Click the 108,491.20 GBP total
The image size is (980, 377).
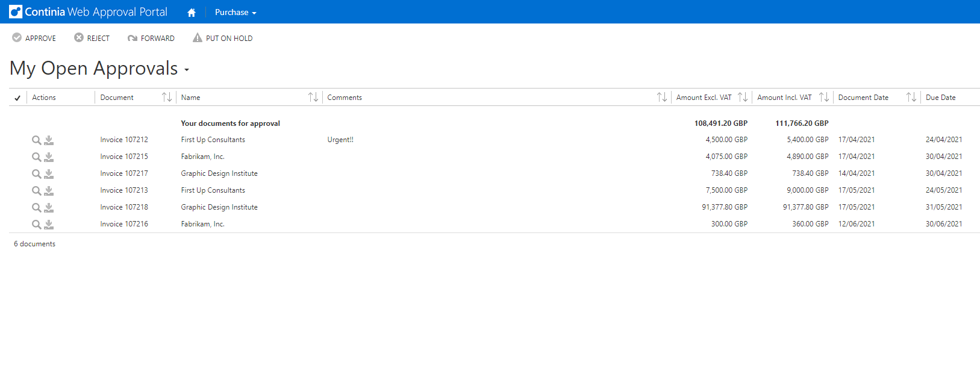click(721, 123)
